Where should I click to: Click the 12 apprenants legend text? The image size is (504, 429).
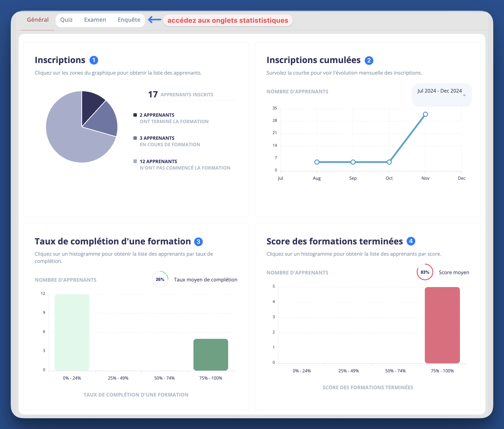(158, 161)
